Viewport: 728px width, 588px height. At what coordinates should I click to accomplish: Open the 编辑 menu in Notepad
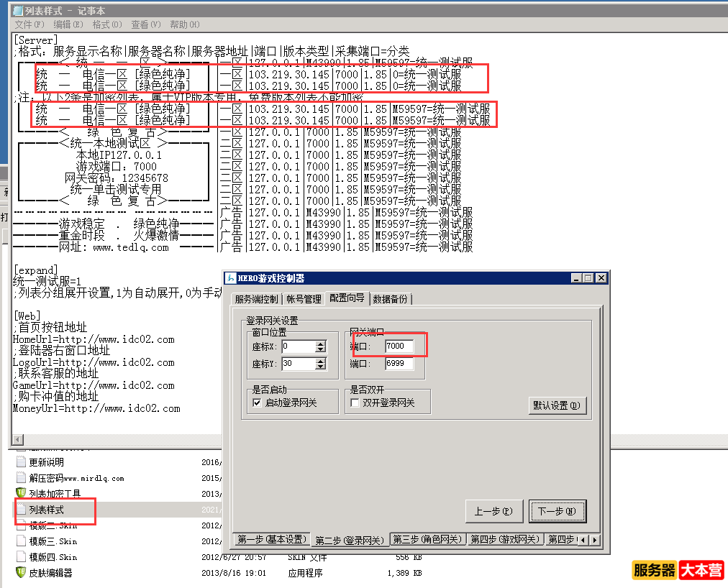68,24
